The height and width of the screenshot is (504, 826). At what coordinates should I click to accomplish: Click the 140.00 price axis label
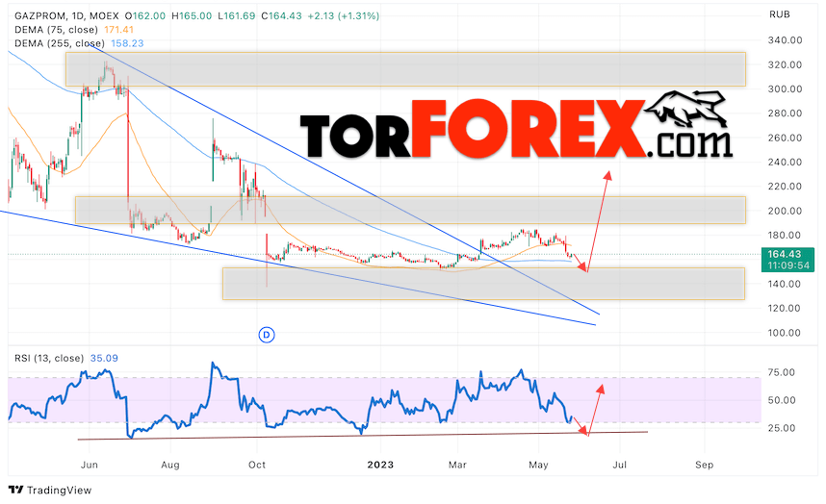pos(785,284)
